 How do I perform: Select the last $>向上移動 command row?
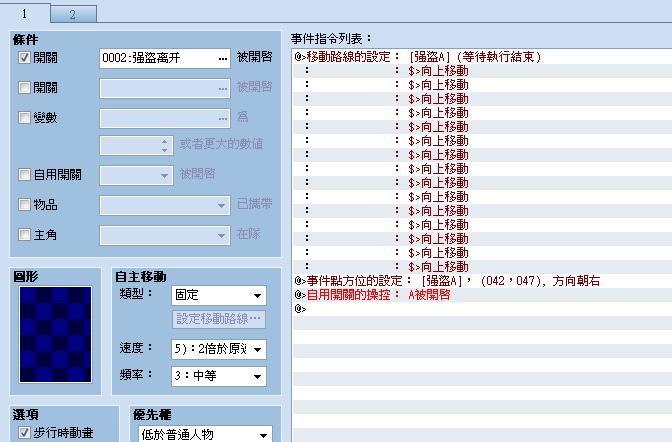tap(483, 267)
